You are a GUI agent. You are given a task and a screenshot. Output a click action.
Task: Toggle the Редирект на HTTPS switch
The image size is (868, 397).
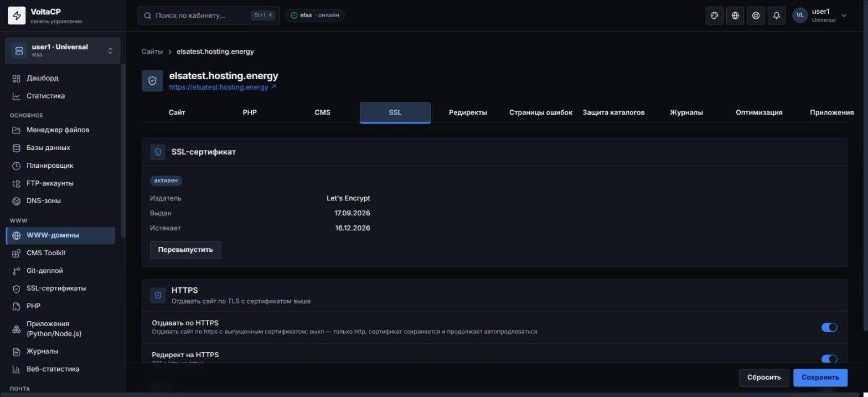pos(829,359)
